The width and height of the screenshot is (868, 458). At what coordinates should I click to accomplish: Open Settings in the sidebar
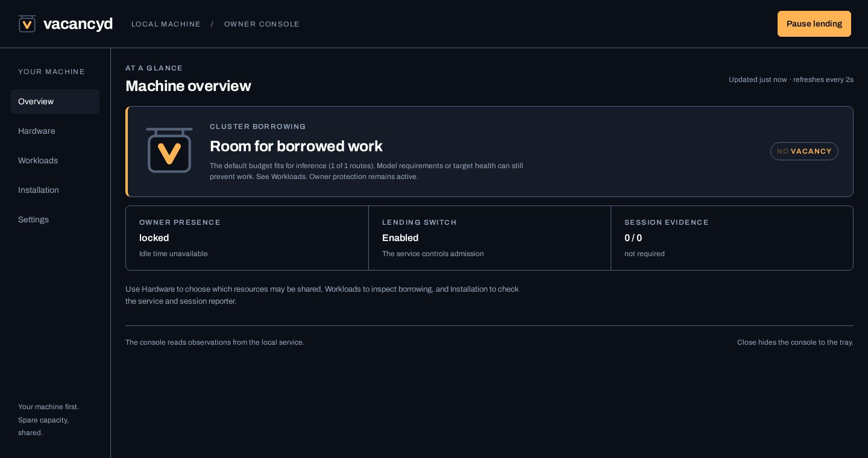(55, 219)
